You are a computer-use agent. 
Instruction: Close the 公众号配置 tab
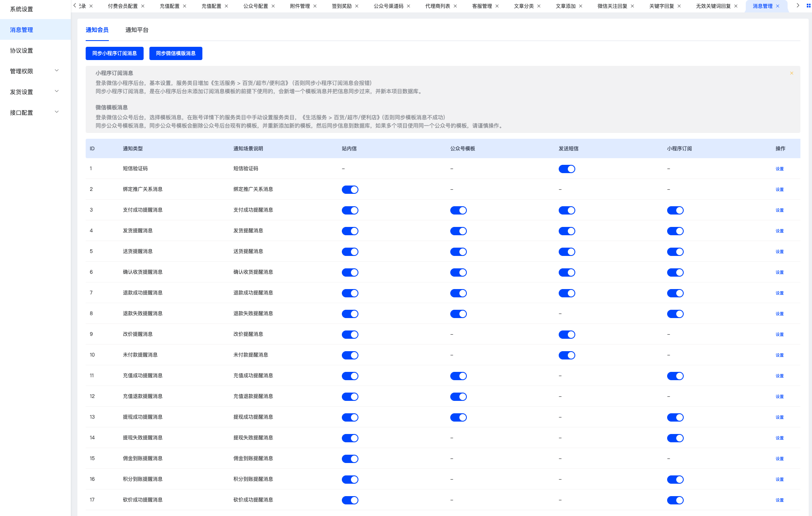[x=273, y=6]
